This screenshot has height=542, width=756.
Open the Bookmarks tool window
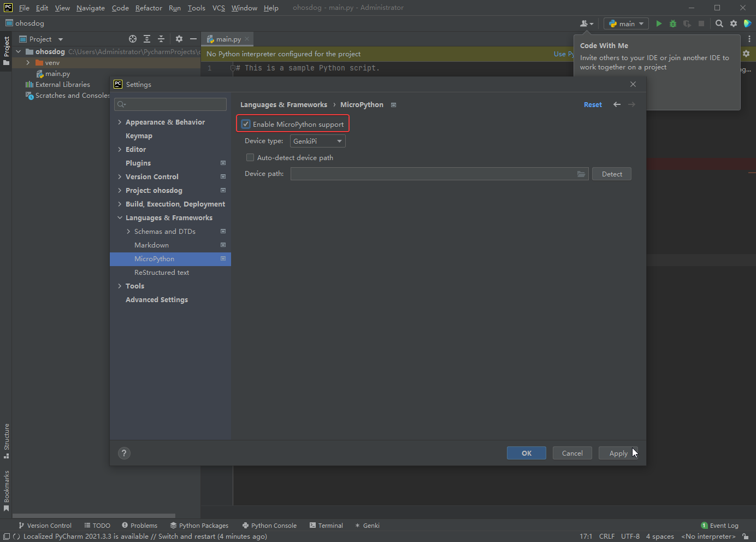pos(7,490)
